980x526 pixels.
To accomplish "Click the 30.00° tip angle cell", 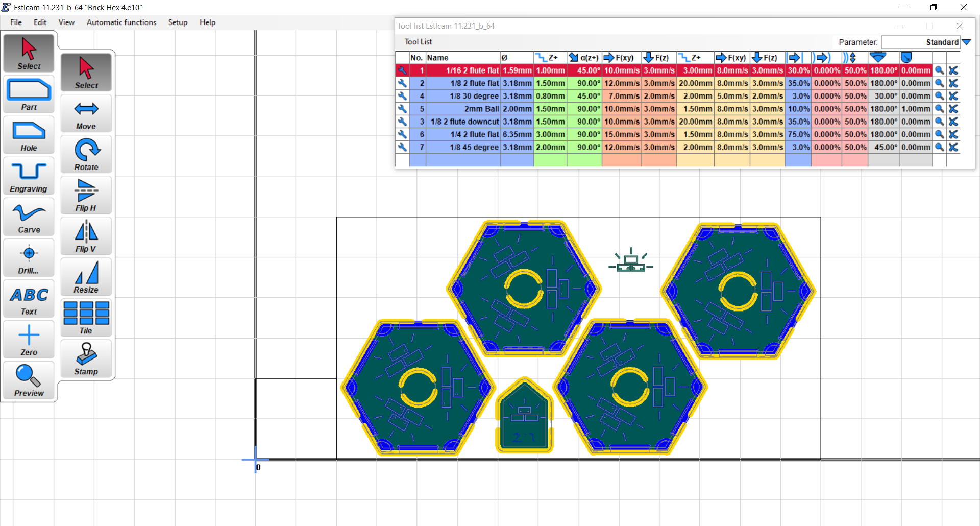I will [884, 96].
